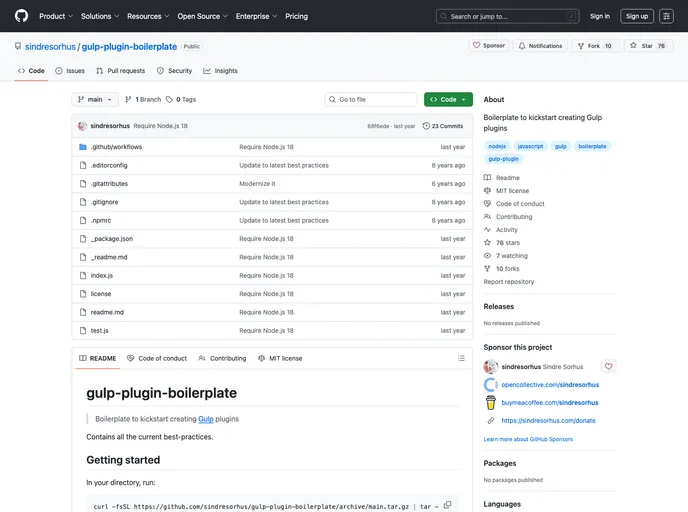The image size is (688, 512).
Task: Go to the Pricing page
Action: click(x=297, y=16)
